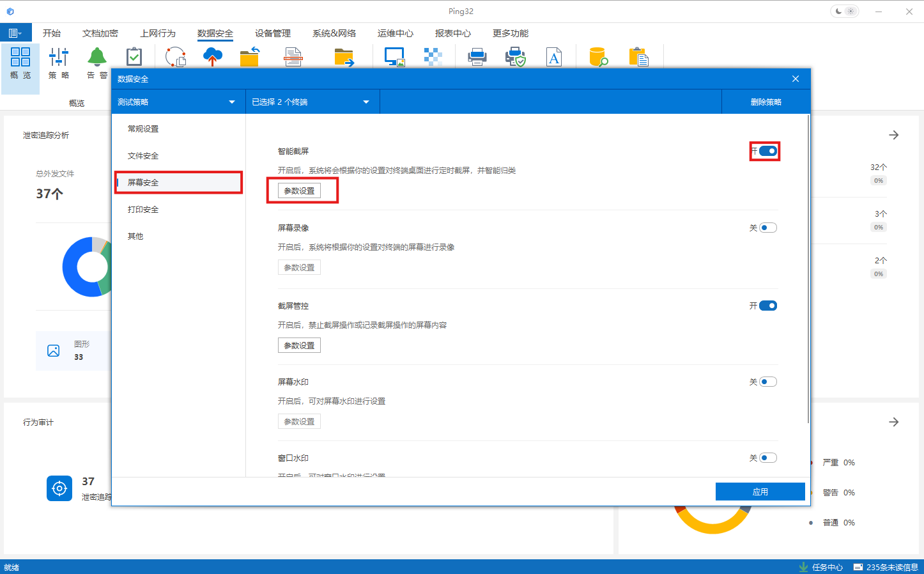Open the 测试策略 policy dropdown

(x=178, y=101)
